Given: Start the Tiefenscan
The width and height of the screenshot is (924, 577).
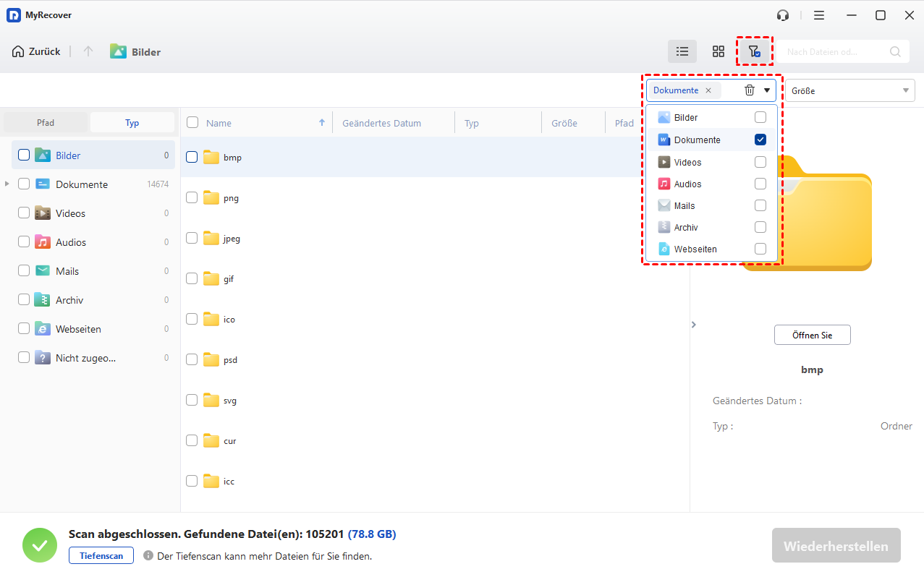Looking at the screenshot, I should [101, 555].
